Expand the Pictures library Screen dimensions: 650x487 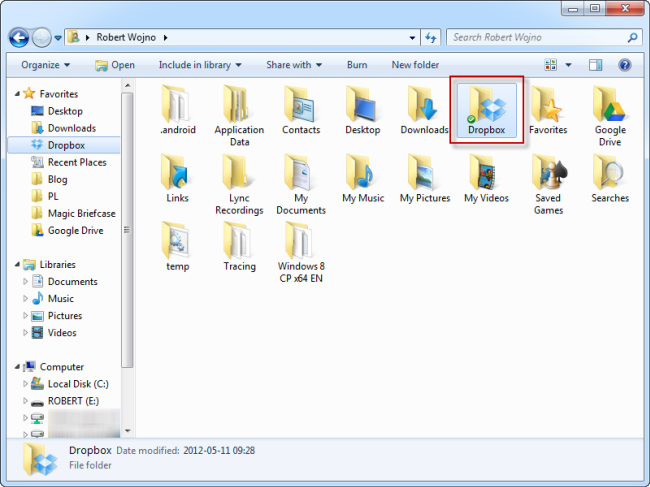pos(25,315)
